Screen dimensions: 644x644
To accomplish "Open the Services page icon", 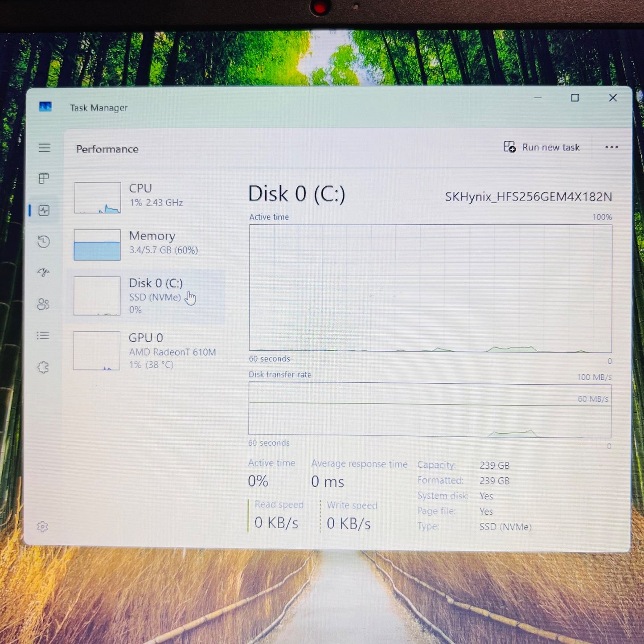I will coord(43,367).
